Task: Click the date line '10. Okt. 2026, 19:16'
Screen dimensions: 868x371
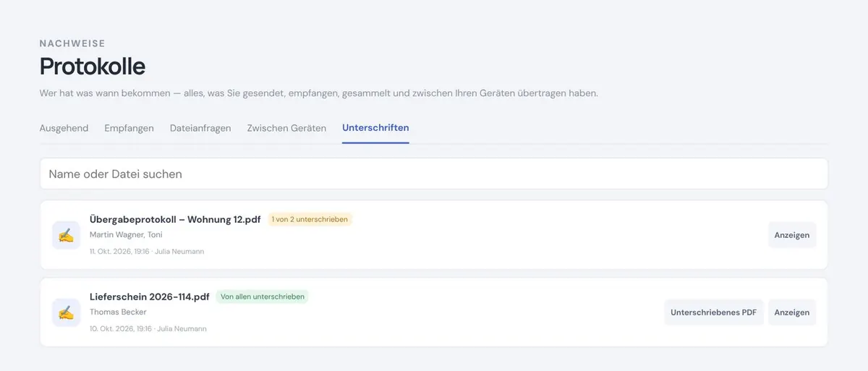Action: pyautogui.click(x=120, y=328)
